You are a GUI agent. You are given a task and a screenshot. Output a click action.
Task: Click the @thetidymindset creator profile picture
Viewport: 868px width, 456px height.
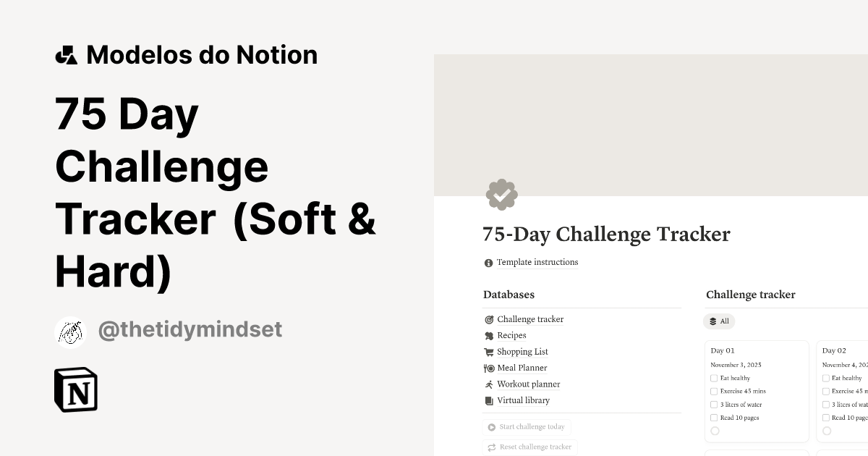[x=70, y=332]
